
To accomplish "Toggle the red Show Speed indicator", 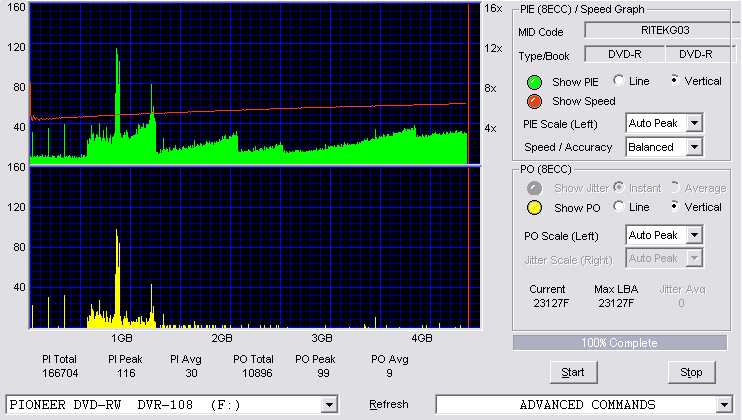I will tap(534, 101).
